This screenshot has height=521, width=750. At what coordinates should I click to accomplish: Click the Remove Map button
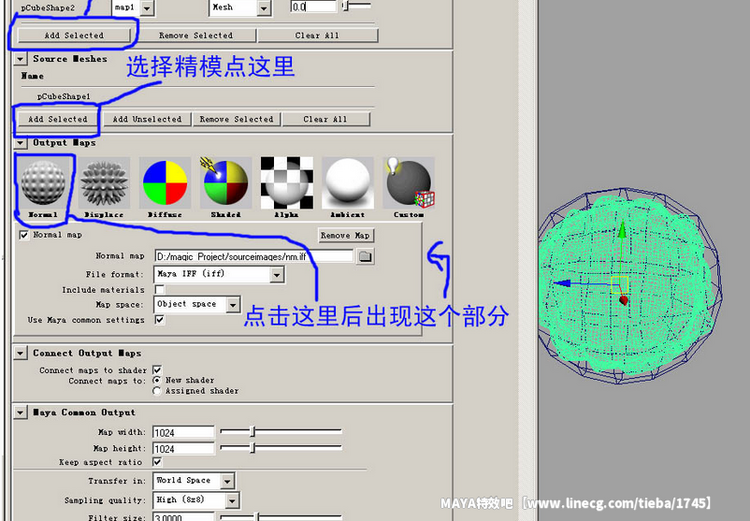click(346, 235)
